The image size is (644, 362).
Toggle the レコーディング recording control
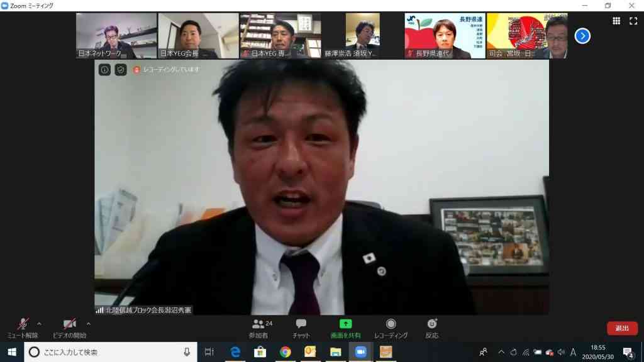pyautogui.click(x=391, y=328)
